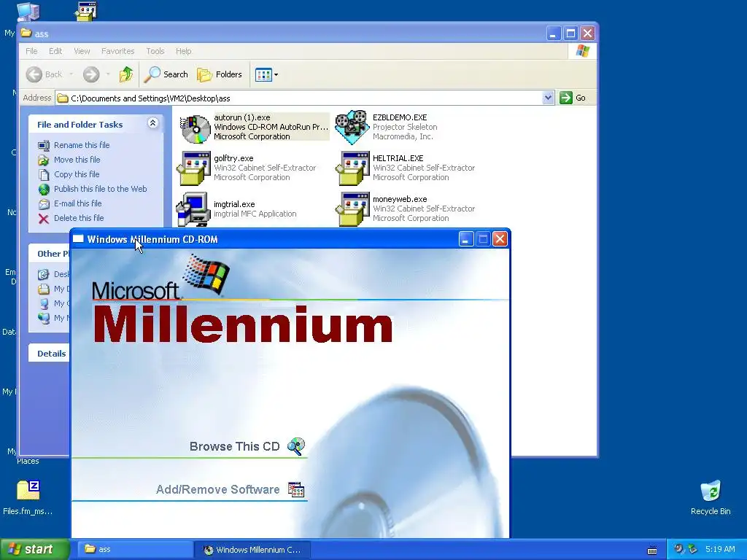Image resolution: width=747 pixels, height=560 pixels.
Task: Select golftry.exe installer icon
Action: pos(194,168)
